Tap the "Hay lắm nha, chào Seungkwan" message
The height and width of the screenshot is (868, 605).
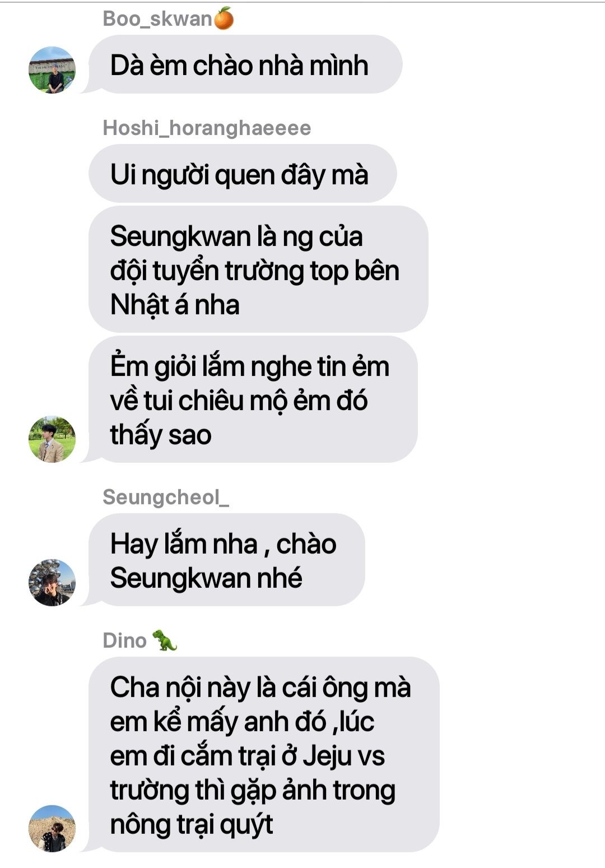coord(227,560)
